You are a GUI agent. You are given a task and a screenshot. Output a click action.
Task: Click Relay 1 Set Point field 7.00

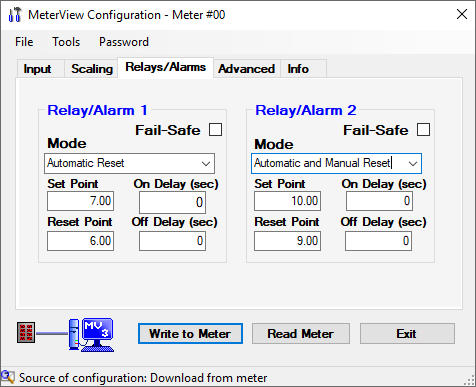pos(80,201)
